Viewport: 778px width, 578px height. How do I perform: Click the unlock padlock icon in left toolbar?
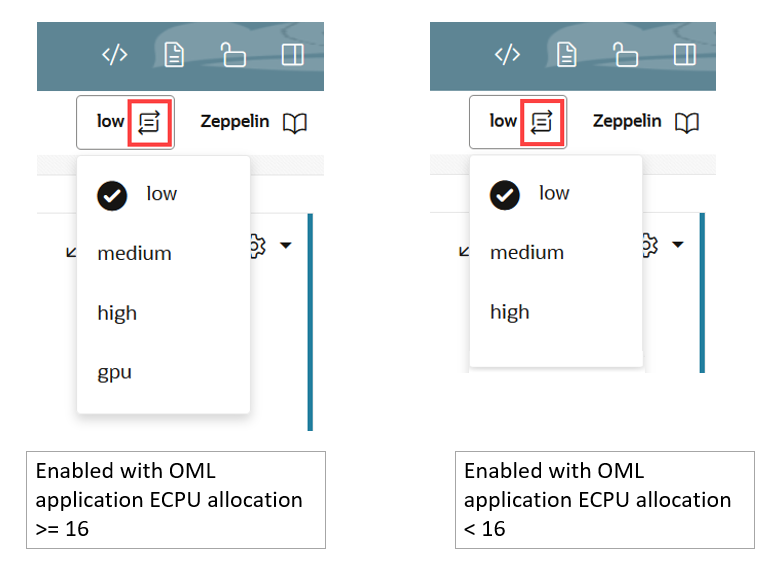coord(233,55)
